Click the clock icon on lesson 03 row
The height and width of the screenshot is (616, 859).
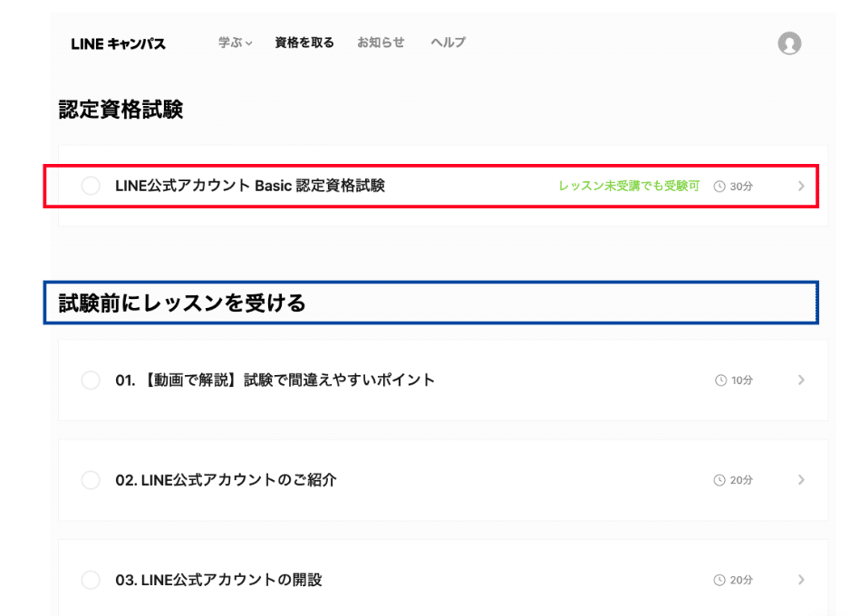[719, 580]
